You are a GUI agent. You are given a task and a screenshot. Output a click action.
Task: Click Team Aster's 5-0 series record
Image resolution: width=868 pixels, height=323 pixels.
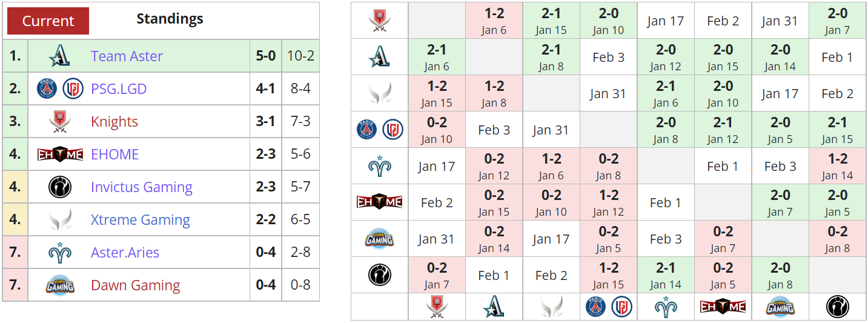pyautogui.click(x=265, y=56)
